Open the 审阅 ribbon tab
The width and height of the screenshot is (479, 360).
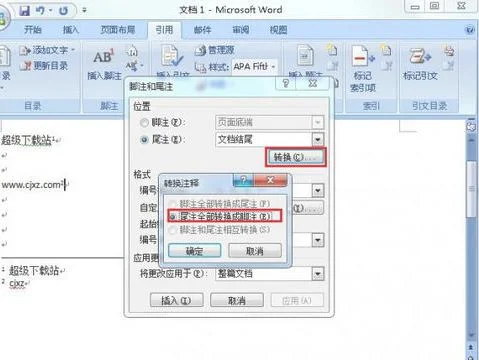[241, 30]
